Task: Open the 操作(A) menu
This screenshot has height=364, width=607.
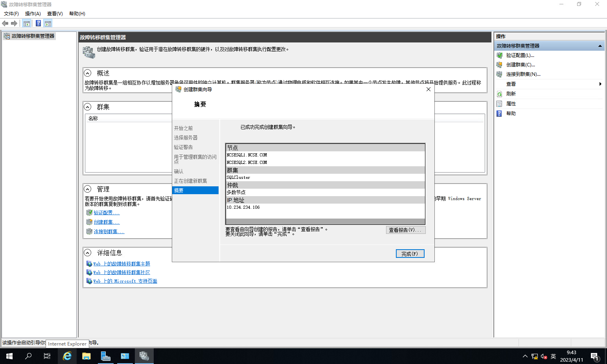Action: (33, 14)
